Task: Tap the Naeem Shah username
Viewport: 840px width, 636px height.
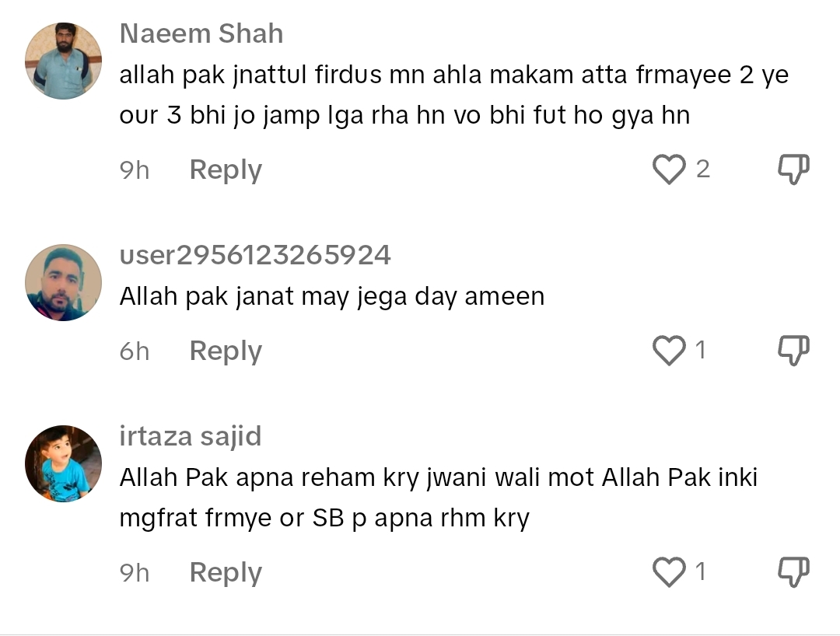Action: [x=201, y=33]
